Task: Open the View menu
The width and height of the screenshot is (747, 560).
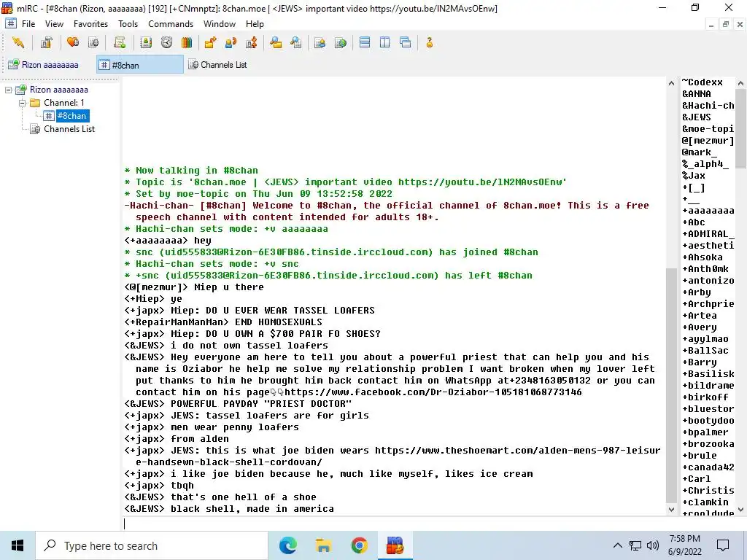Action: (x=54, y=24)
